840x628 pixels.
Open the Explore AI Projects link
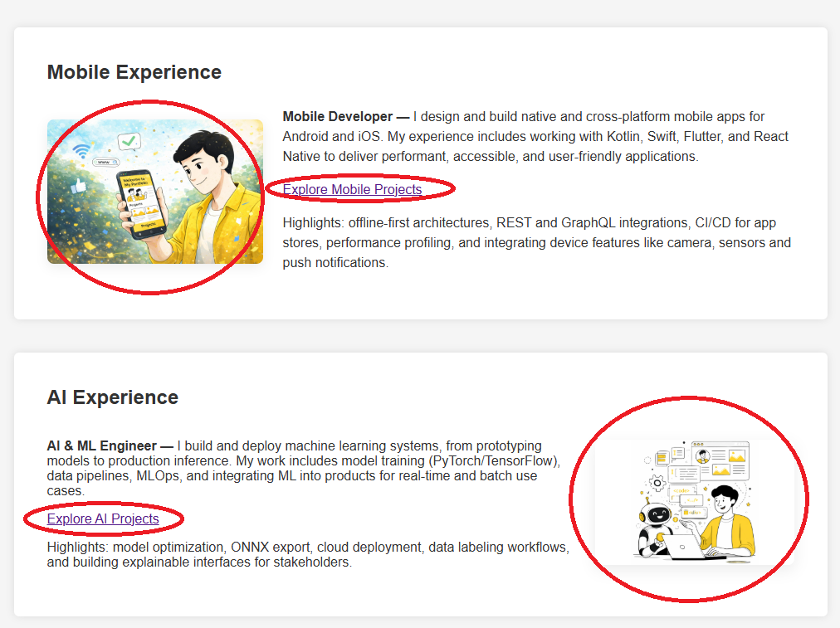pyautogui.click(x=103, y=519)
